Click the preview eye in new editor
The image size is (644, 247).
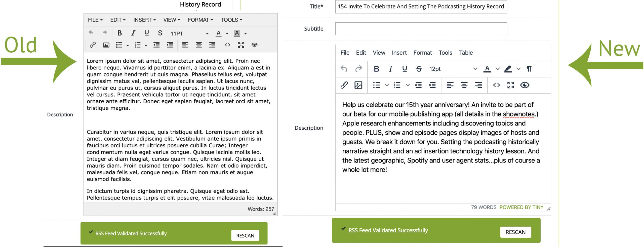tap(525, 85)
